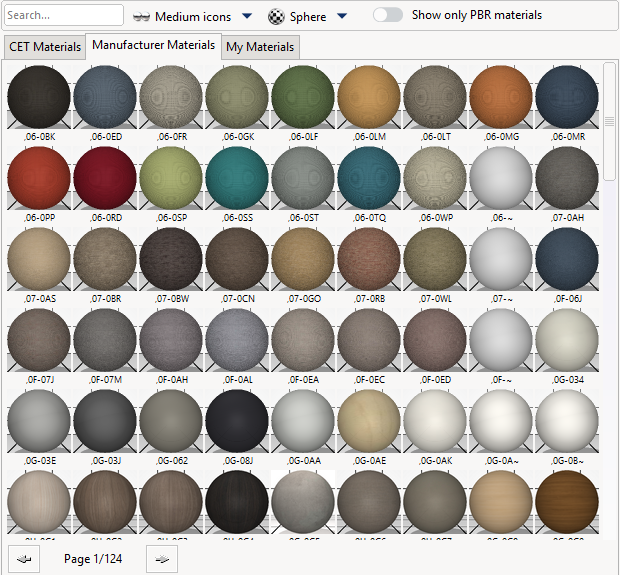This screenshot has width=620, height=575.
Task: Switch to the CET Materials tab
Action: point(45,47)
